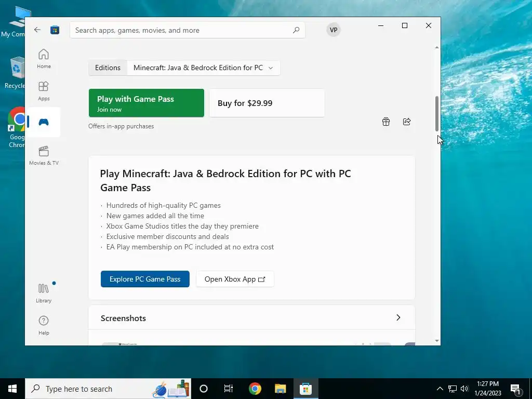The height and width of the screenshot is (399, 532).
Task: Click the search magnifier icon
Action: click(x=296, y=30)
